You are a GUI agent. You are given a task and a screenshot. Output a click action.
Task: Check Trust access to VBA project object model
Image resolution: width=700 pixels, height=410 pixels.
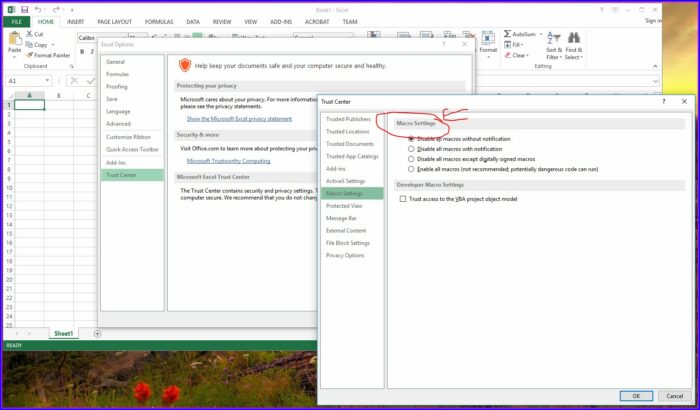403,199
